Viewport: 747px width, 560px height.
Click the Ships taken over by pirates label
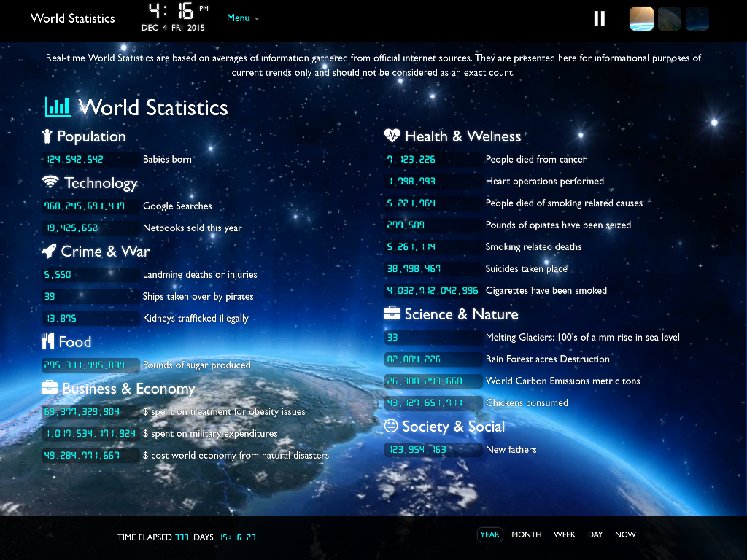198,297
